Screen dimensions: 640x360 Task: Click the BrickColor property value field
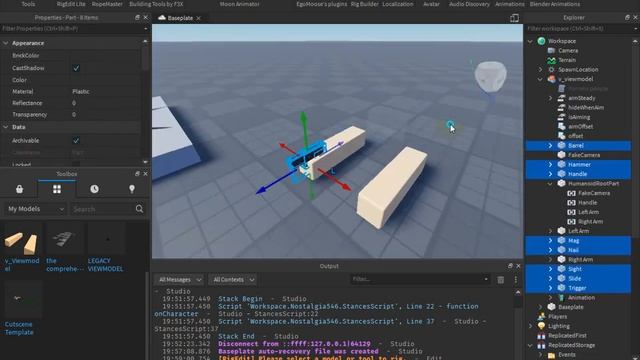tap(105, 56)
